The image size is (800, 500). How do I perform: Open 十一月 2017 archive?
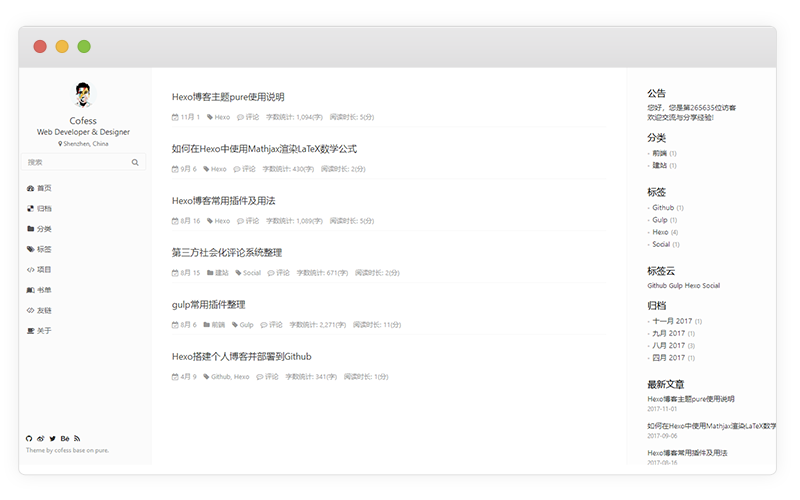coord(672,321)
